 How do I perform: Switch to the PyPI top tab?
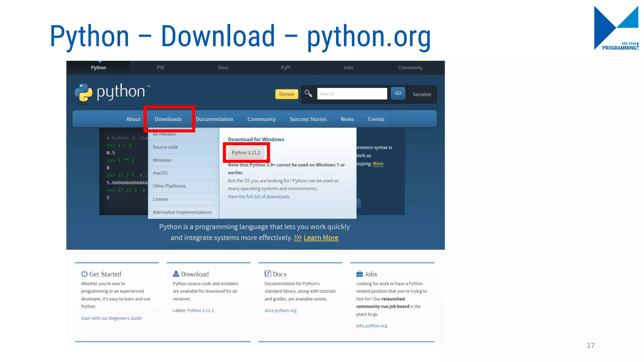point(286,68)
